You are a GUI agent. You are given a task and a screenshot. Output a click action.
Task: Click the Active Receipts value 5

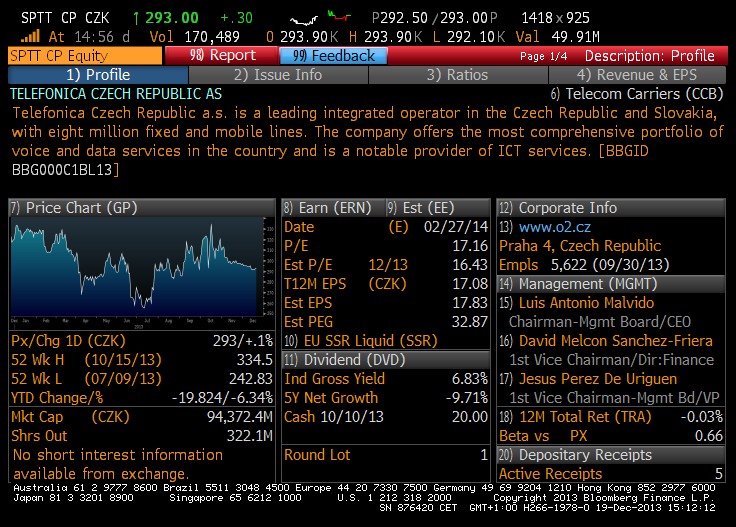tap(719, 474)
